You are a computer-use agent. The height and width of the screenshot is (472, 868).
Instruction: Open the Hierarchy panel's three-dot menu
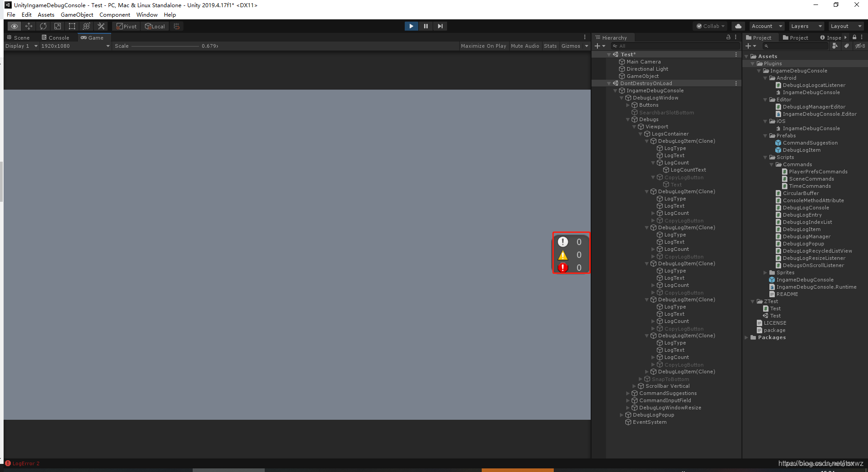[736, 37]
